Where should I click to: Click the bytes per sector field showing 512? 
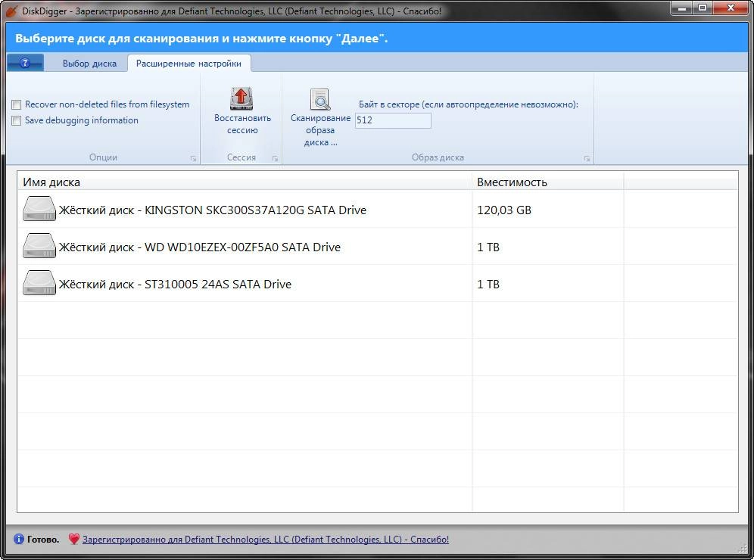pos(393,120)
